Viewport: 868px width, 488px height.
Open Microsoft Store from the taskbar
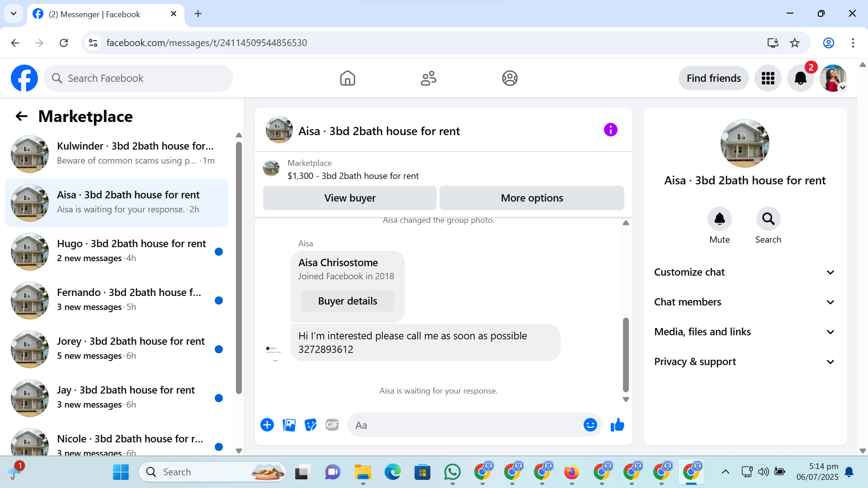point(422,472)
